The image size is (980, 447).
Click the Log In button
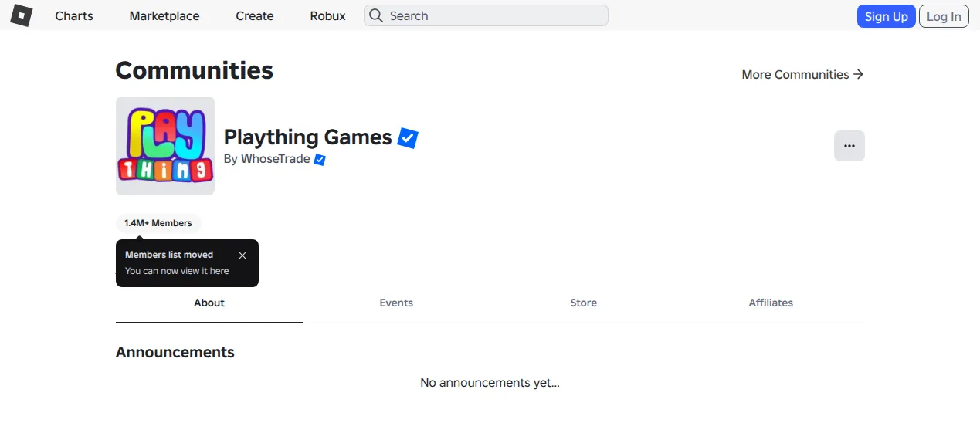(x=944, y=16)
